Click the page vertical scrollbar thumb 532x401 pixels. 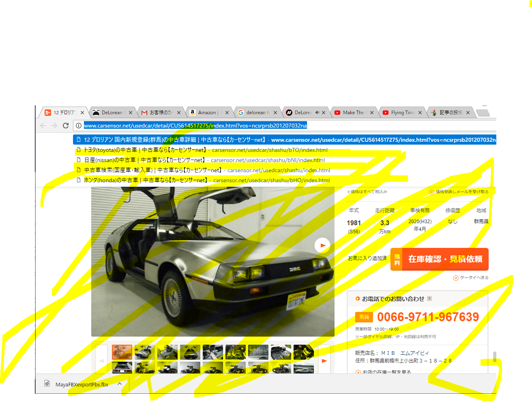(x=495, y=356)
